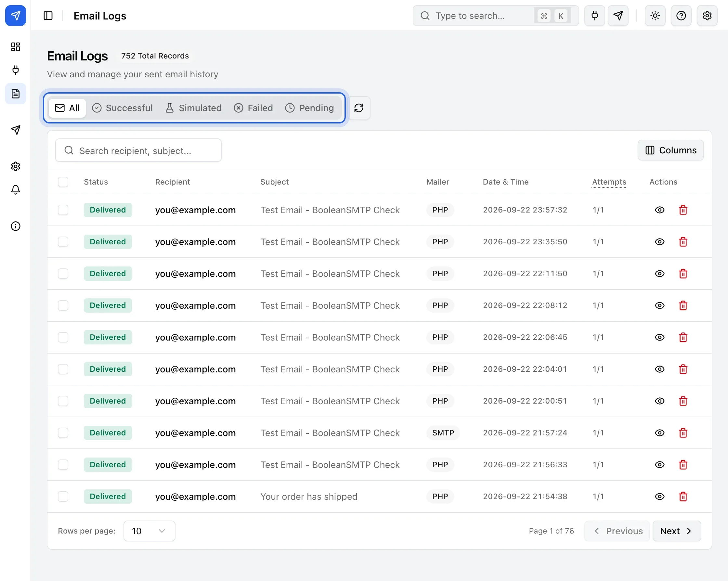Select the row dated 22:00:51
Viewport: 728px width, 581px height.
coord(63,401)
